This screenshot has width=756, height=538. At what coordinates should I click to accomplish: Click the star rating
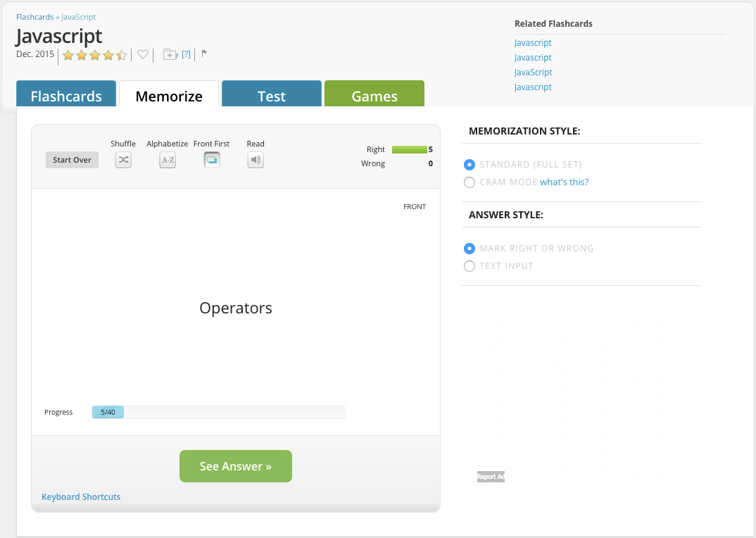pos(95,55)
